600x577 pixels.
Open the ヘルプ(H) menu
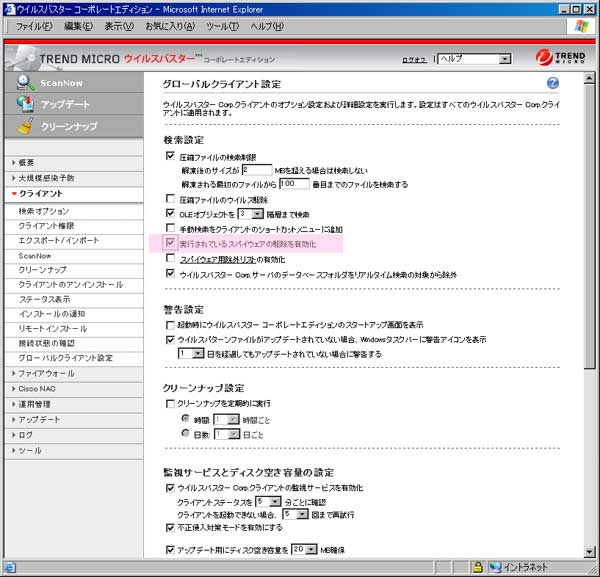point(267,26)
